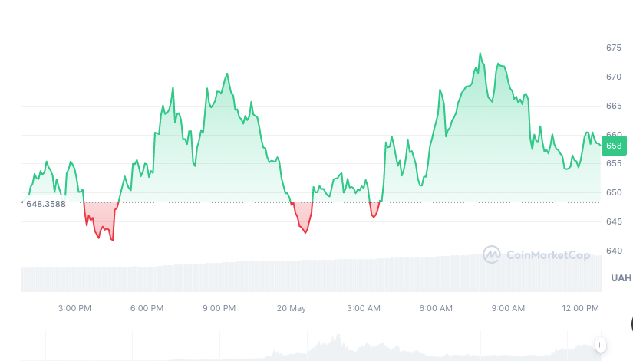The height and width of the screenshot is (364, 633).
Task: Click the range slider handle with pause bars
Action: coord(600,345)
